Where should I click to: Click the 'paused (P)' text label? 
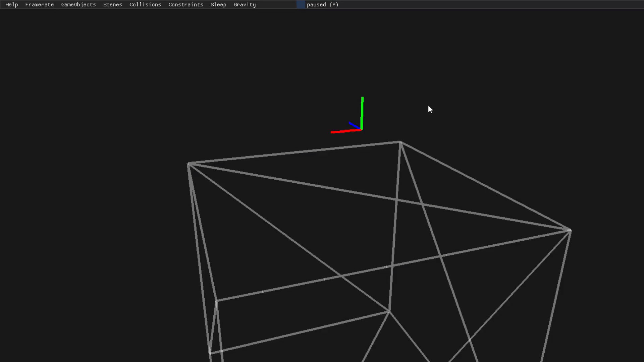pos(322,4)
